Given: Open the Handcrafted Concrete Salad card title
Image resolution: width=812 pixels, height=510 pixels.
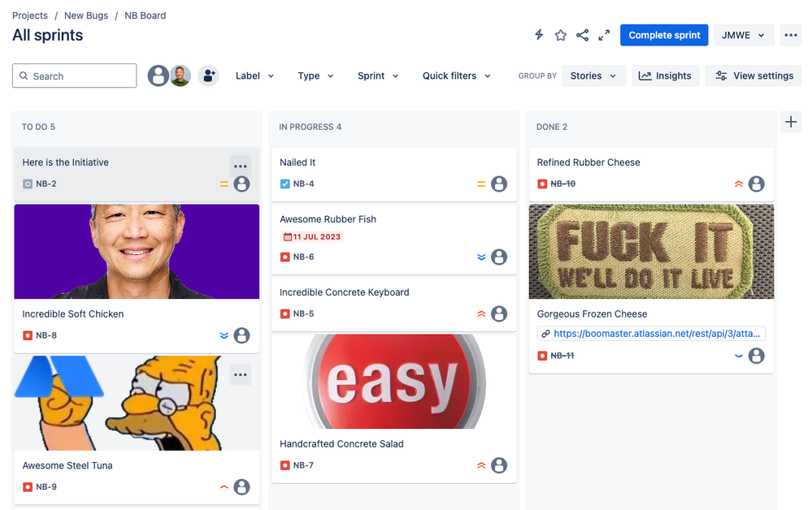Looking at the screenshot, I should click(341, 443).
